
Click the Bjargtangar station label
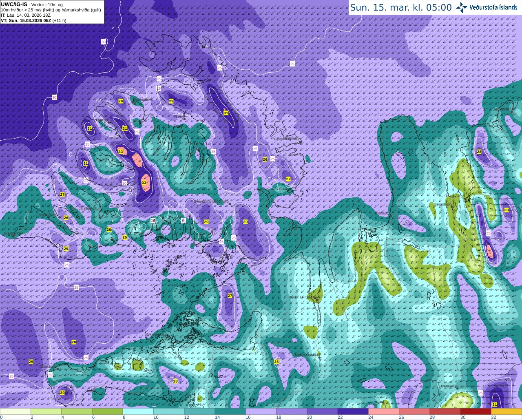click(x=13, y=234)
